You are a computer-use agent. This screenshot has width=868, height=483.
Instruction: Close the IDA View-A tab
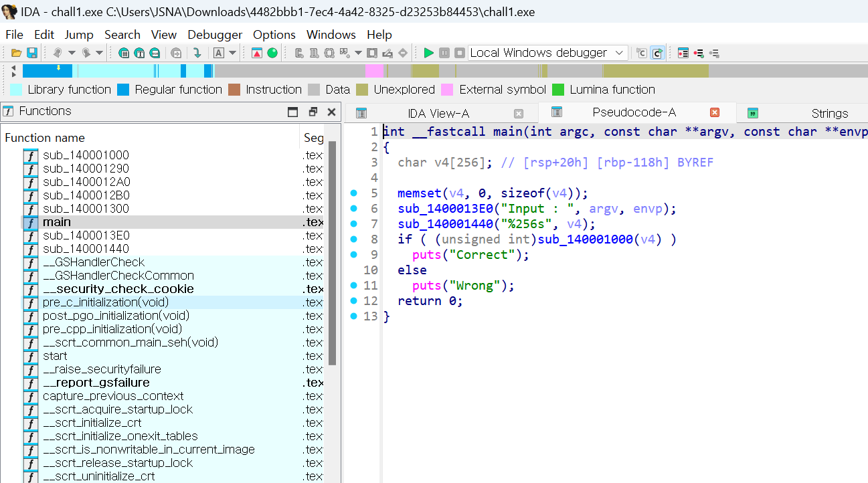(519, 113)
